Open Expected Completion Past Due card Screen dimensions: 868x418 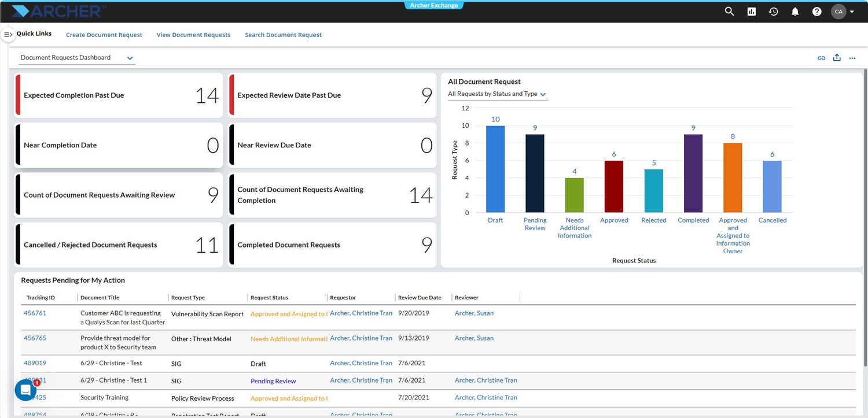click(x=119, y=95)
